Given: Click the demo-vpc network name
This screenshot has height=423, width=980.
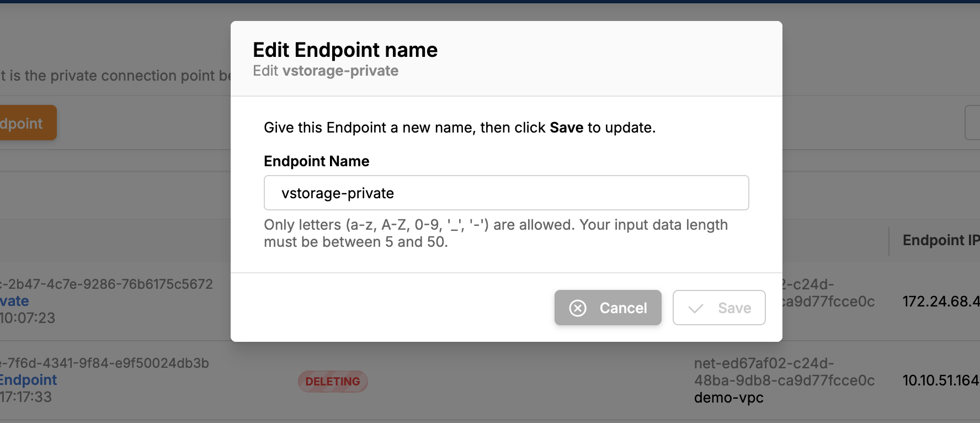Looking at the screenshot, I should [x=728, y=398].
